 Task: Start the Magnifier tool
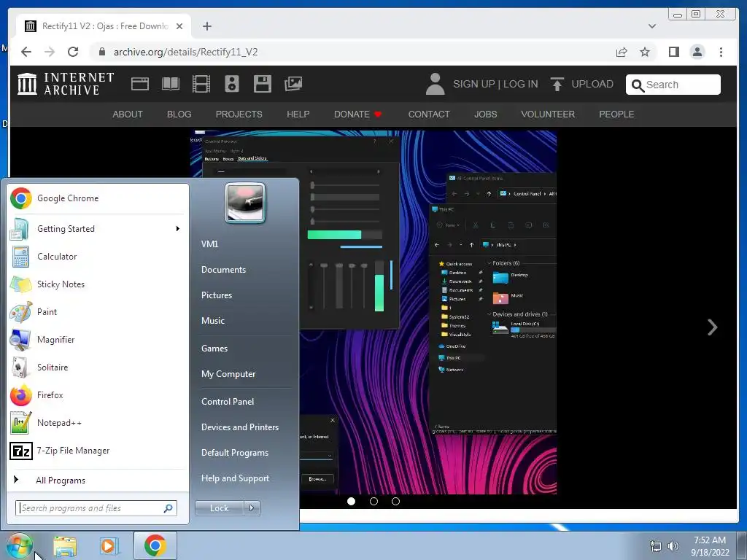pos(98,340)
